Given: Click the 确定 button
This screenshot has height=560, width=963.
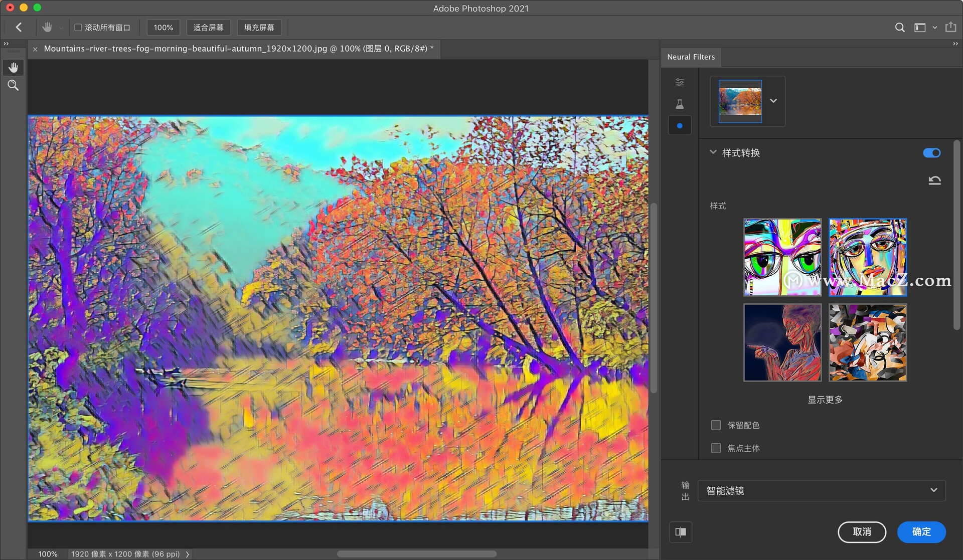Looking at the screenshot, I should coord(921,532).
